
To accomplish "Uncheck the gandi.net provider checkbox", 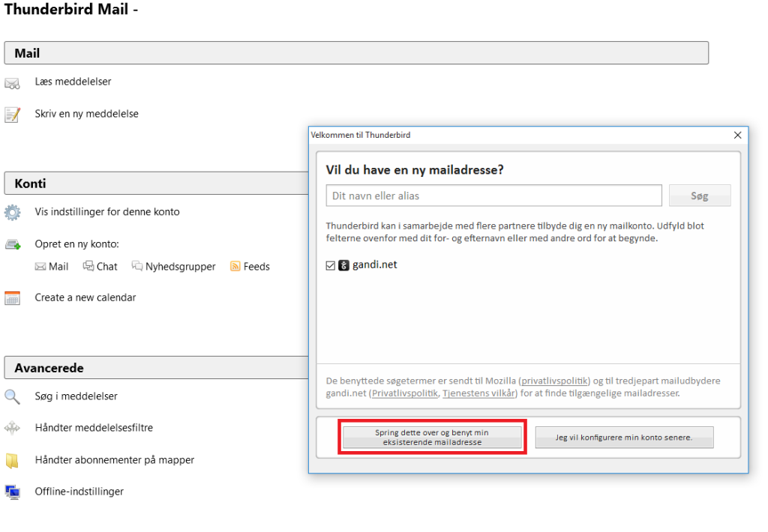I will (331, 265).
